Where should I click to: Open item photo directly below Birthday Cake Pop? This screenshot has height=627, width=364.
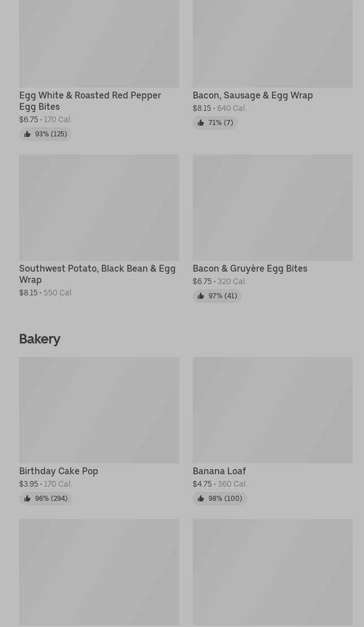[x=99, y=572]
